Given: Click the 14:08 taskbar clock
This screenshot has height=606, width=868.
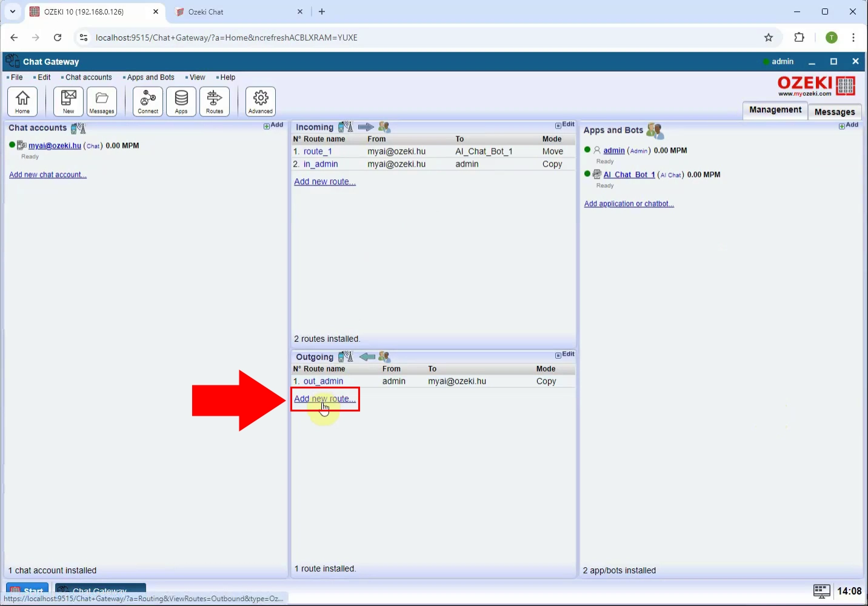Looking at the screenshot, I should click(849, 591).
